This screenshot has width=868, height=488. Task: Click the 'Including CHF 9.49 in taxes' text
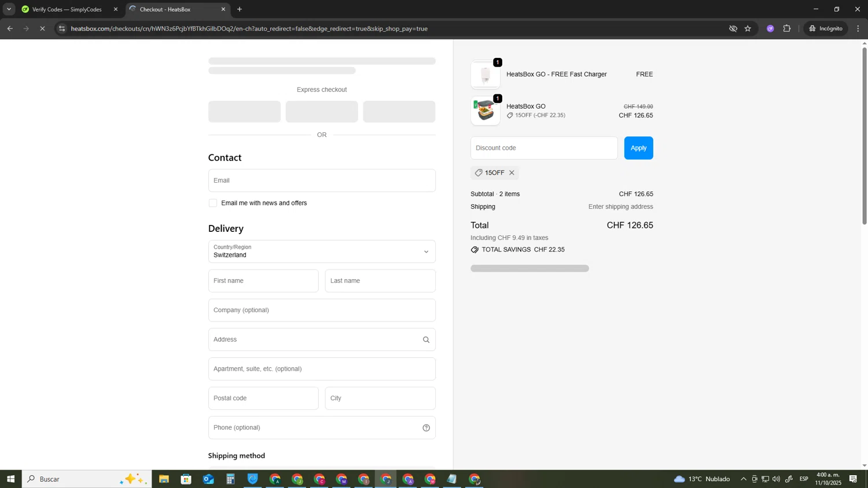pyautogui.click(x=509, y=238)
